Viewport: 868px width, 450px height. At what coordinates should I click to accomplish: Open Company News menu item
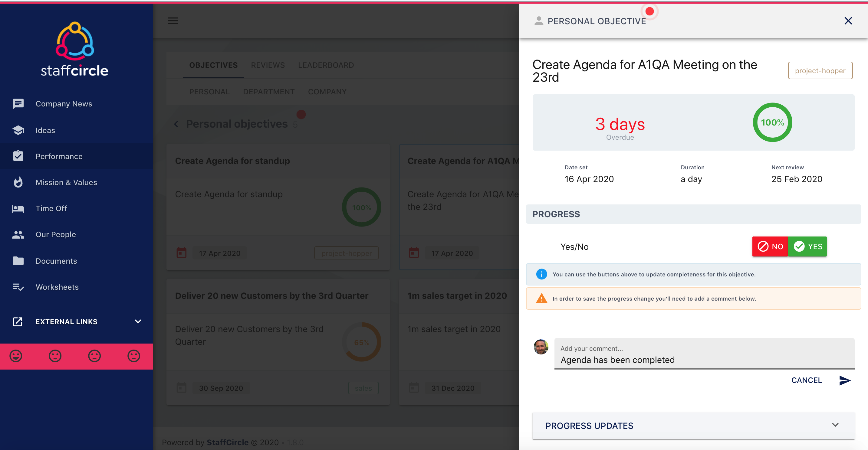click(x=77, y=104)
